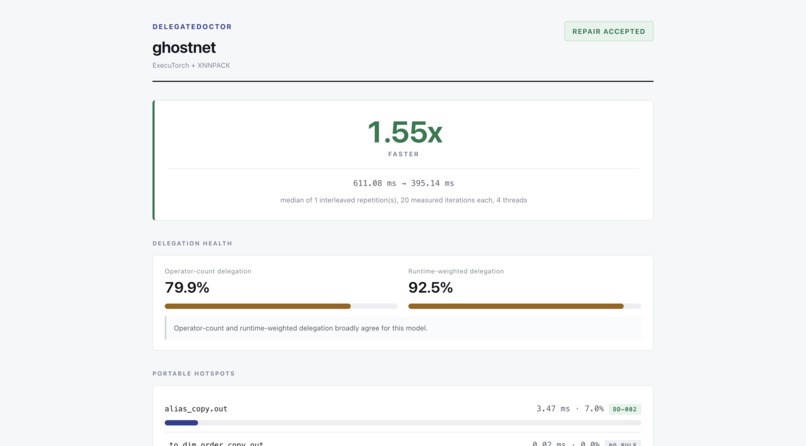
Task: Click the 1.55x speedup figure
Action: pyautogui.click(x=404, y=132)
